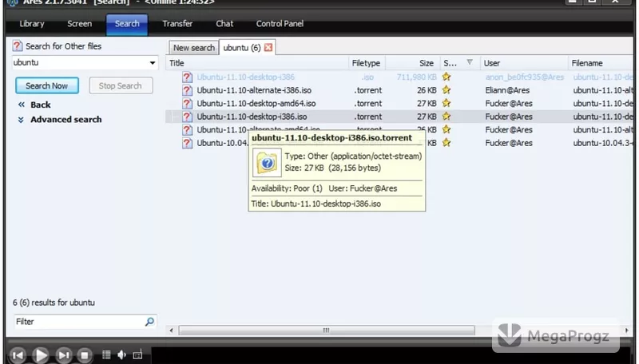
Task: Click the folder icon in the tooltip
Action: point(267,163)
